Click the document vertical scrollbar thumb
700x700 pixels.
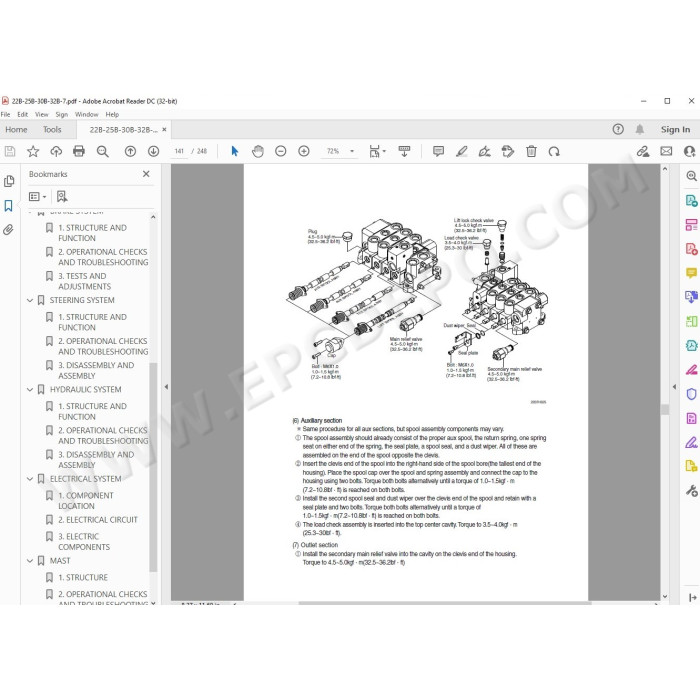click(665, 409)
